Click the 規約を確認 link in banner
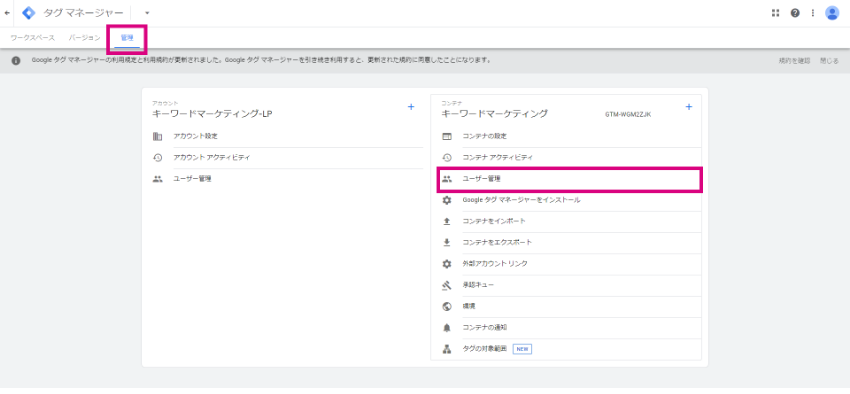850x394 pixels. coord(794,61)
